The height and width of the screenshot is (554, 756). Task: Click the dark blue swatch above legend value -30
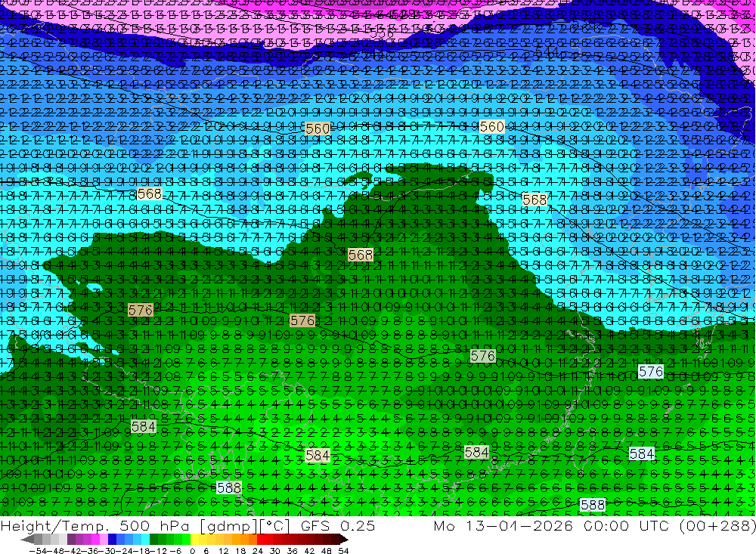click(x=112, y=540)
